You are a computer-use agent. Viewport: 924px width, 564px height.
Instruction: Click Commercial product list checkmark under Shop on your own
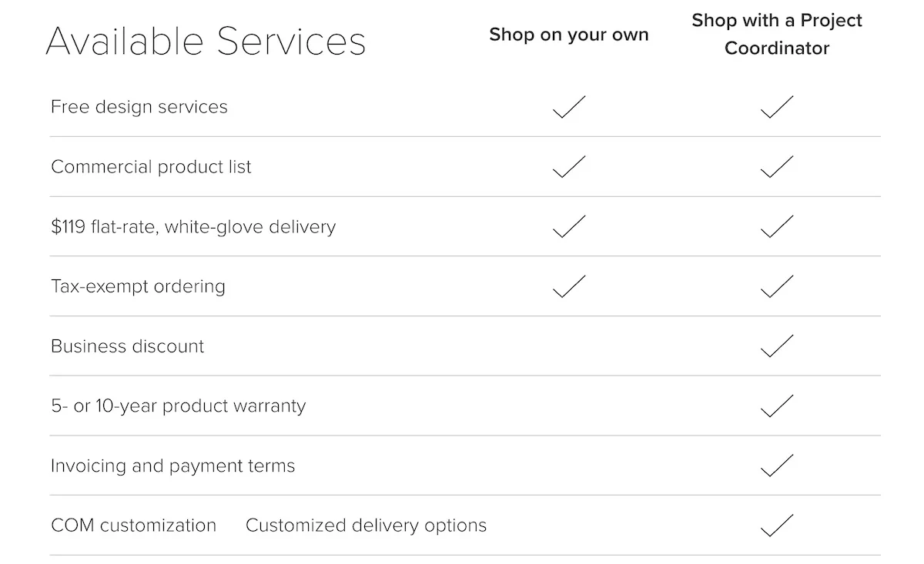coord(569,167)
